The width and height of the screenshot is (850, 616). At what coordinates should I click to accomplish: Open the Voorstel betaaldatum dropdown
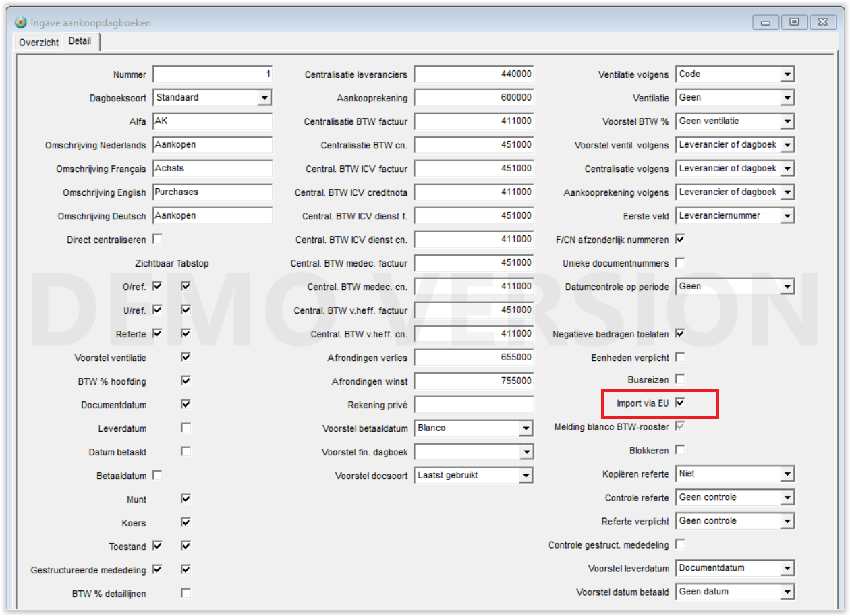click(526, 428)
